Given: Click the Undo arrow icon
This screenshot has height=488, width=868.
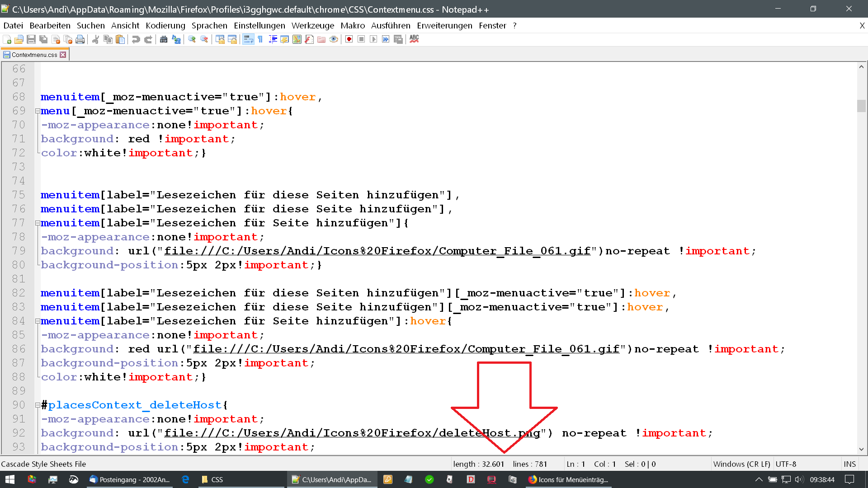Looking at the screenshot, I should (x=136, y=39).
